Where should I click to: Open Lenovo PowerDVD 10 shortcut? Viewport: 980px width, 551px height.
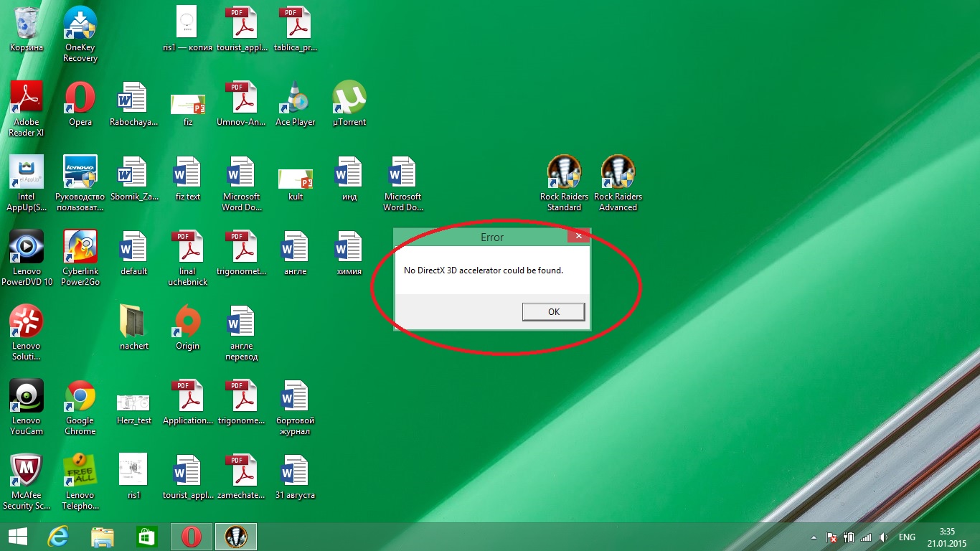(x=27, y=258)
